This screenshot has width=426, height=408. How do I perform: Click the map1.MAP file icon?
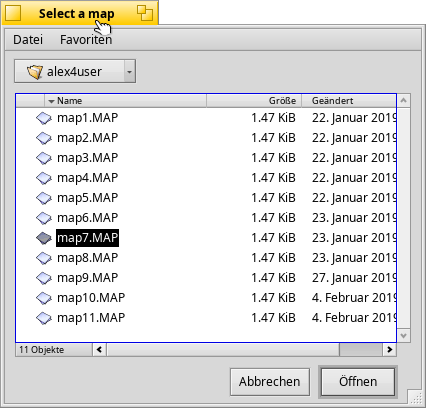[x=44, y=118]
